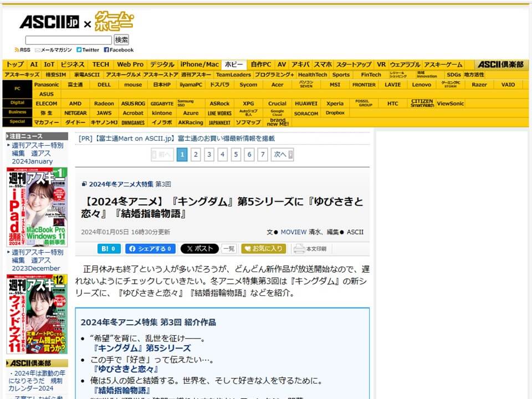Select the ホビー tab in navigation
Screen dimensions: 532x399
pos(234,64)
